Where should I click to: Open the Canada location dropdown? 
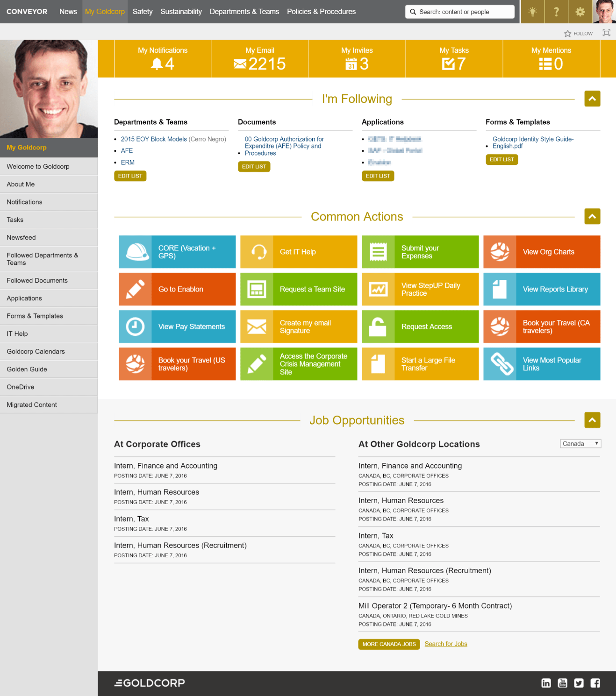(580, 444)
